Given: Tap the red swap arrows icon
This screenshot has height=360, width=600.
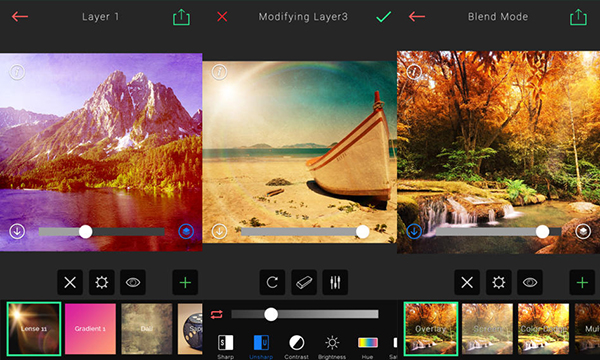Looking at the screenshot, I should pyautogui.click(x=217, y=314).
